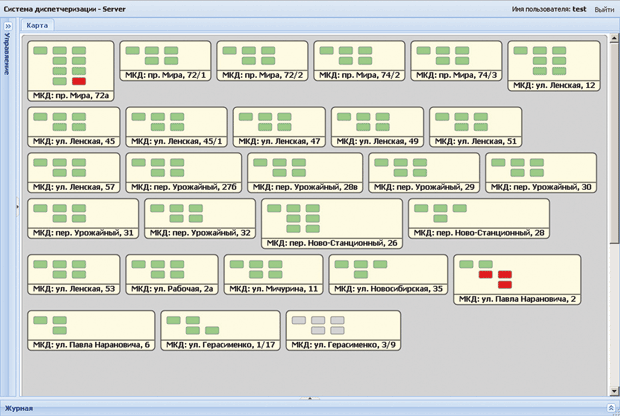Click the vertical scrollbar thumb on the map
The height and width of the screenshot is (416, 620).
tap(614, 142)
